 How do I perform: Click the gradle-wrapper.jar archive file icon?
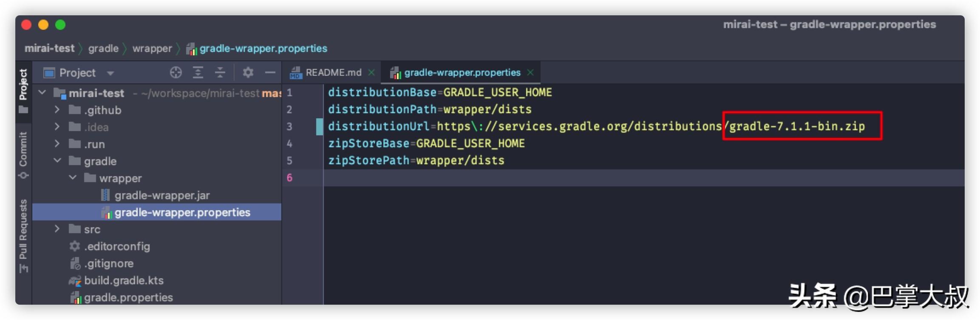tap(105, 195)
